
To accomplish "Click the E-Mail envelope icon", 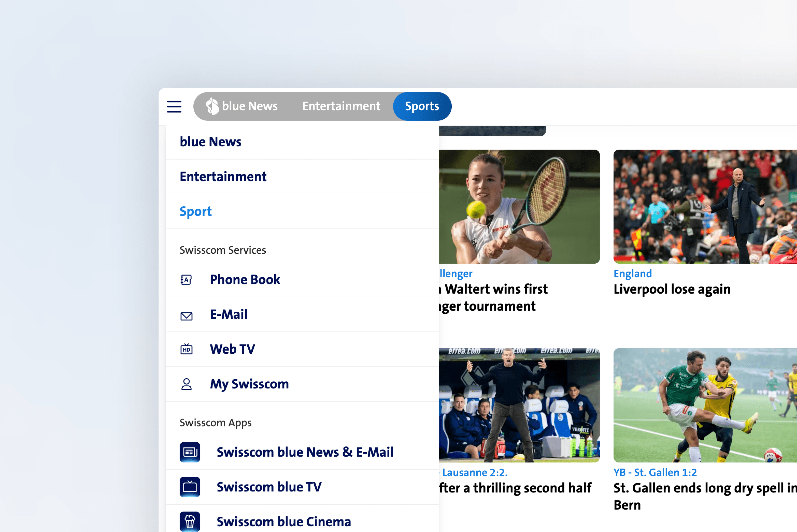I will point(186,316).
